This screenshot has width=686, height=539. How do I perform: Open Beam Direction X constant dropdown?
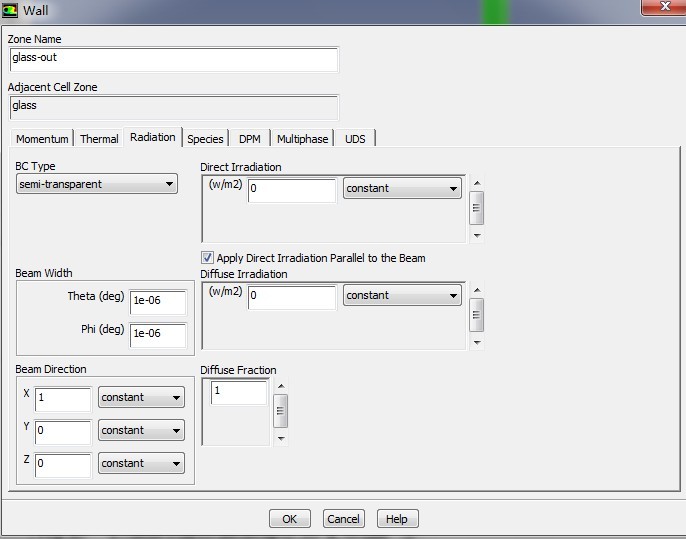pos(141,398)
